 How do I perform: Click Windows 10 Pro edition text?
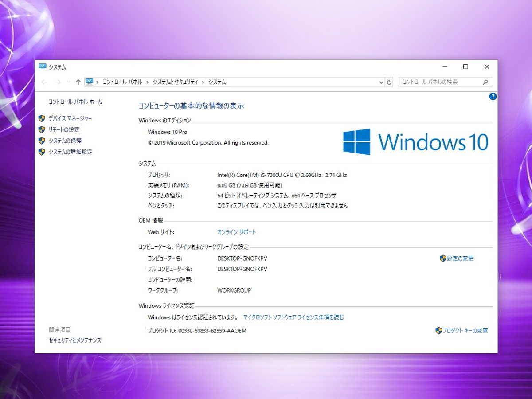tap(168, 132)
